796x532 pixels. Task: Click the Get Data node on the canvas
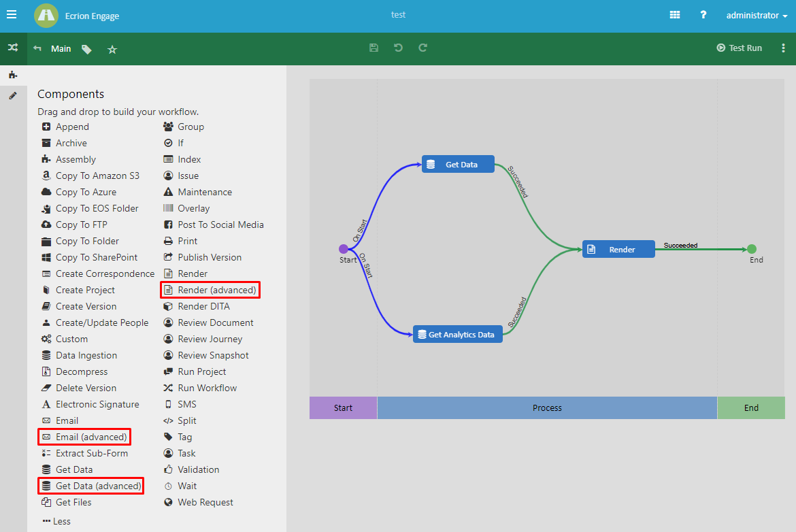458,163
